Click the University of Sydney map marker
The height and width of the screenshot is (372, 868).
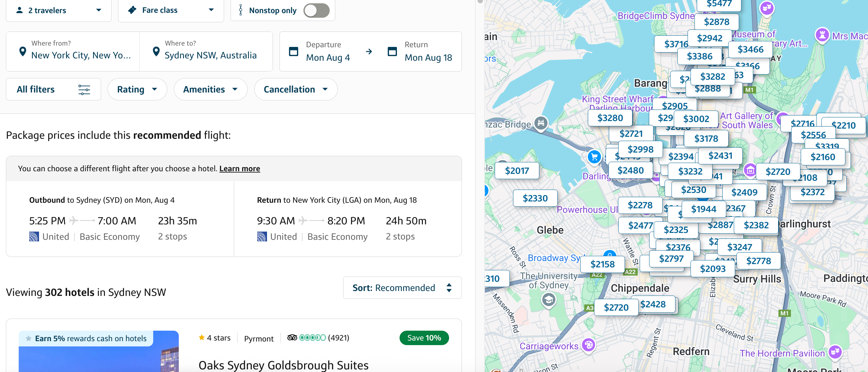pyautogui.click(x=548, y=299)
